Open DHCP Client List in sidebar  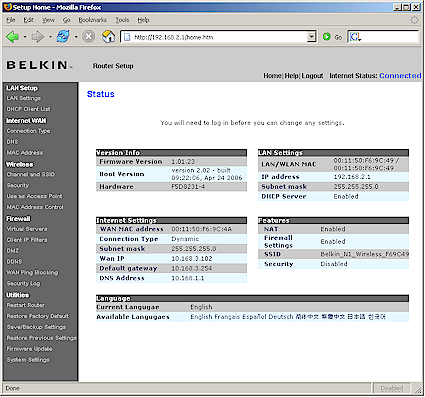coord(28,109)
